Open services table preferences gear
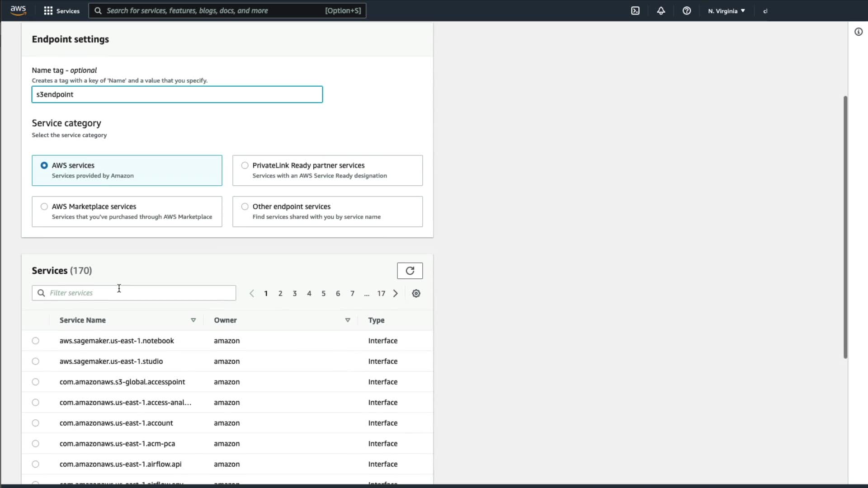Image resolution: width=868 pixels, height=488 pixels. [416, 293]
